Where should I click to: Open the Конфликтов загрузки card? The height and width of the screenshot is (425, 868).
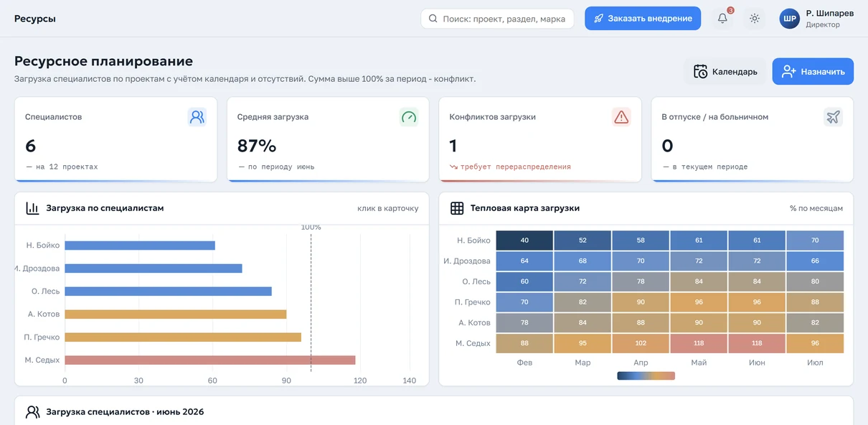[539, 139]
